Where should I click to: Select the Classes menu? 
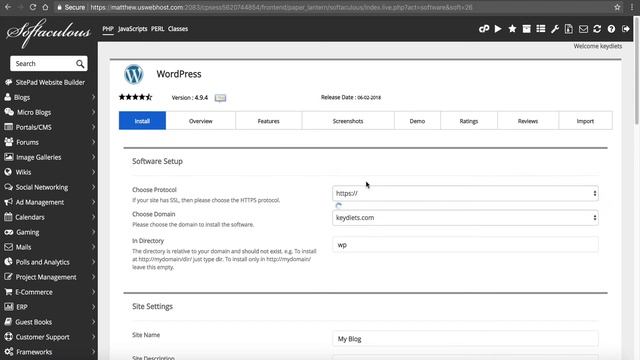(178, 29)
